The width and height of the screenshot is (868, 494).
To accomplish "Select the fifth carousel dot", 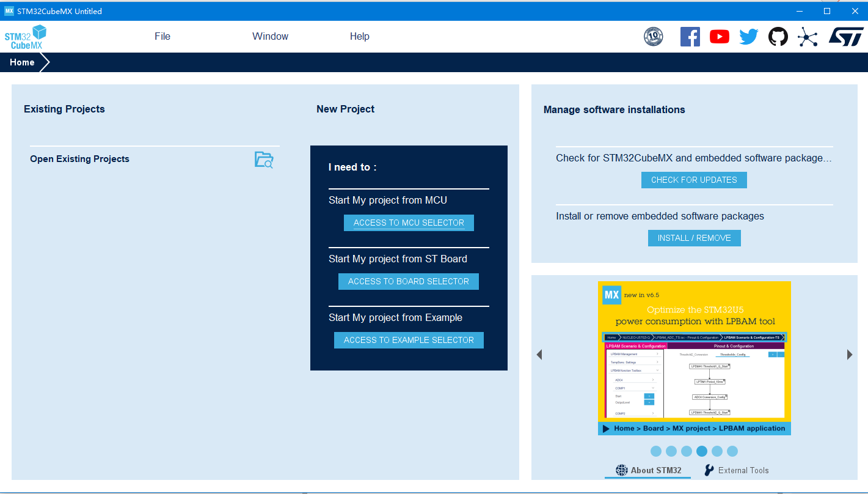I will [x=717, y=451].
